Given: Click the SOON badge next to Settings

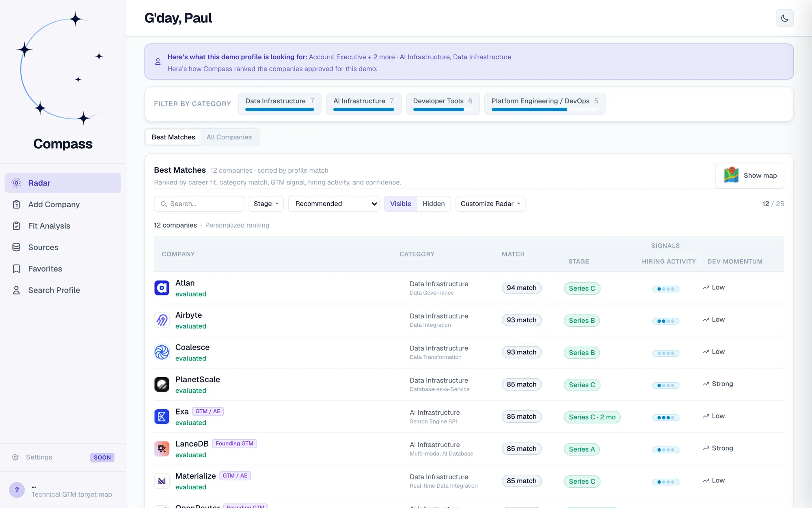Looking at the screenshot, I should (102, 458).
